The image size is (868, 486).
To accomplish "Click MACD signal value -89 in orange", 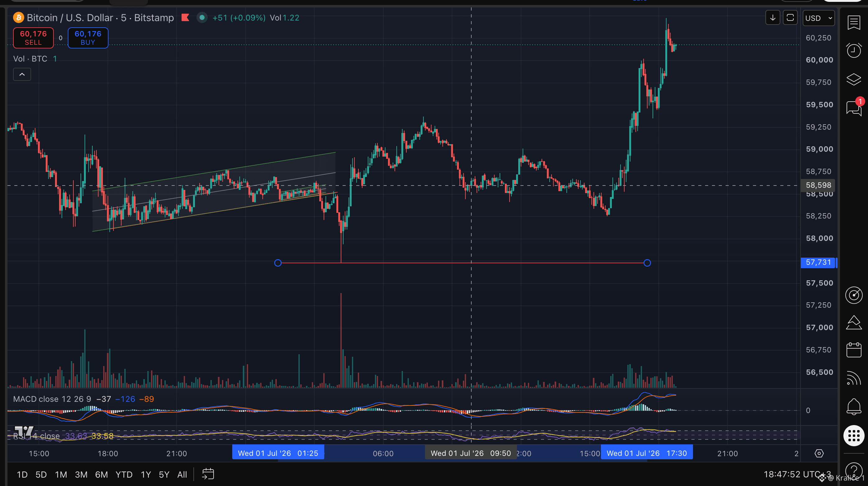I will (146, 399).
